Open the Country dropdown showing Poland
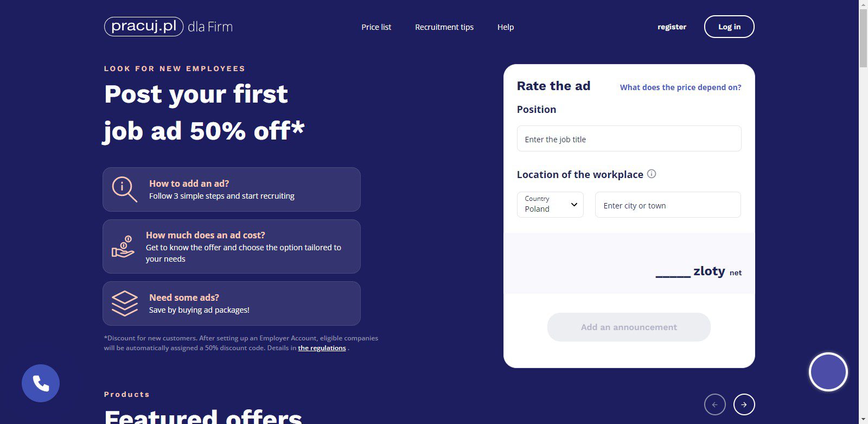 pyautogui.click(x=550, y=205)
